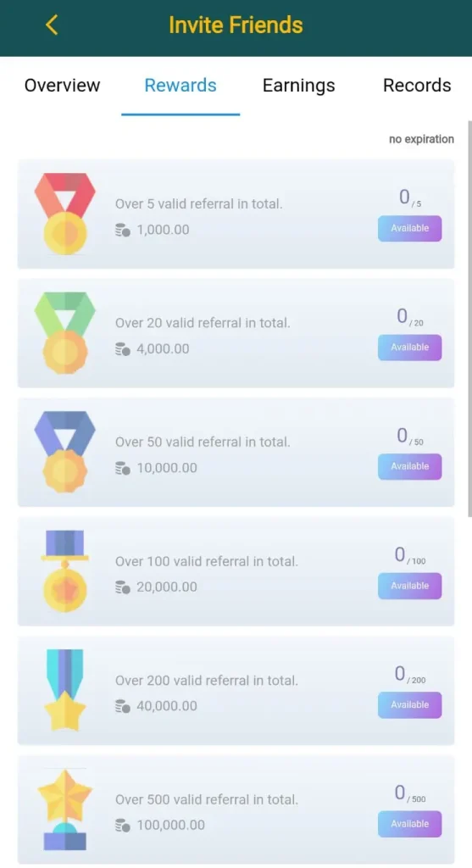The image size is (472, 868).
Task: Tap the red ribbon medal icon
Action: click(64, 214)
